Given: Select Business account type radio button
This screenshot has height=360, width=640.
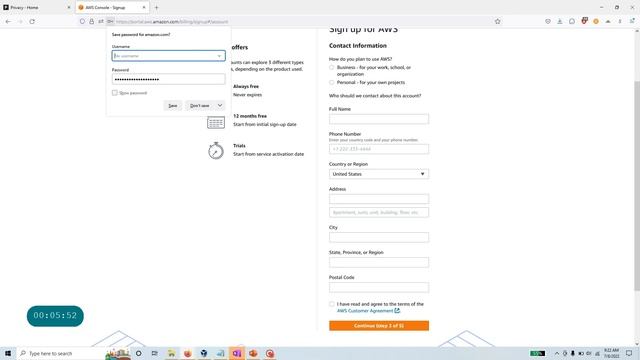Looking at the screenshot, I should pyautogui.click(x=331, y=67).
